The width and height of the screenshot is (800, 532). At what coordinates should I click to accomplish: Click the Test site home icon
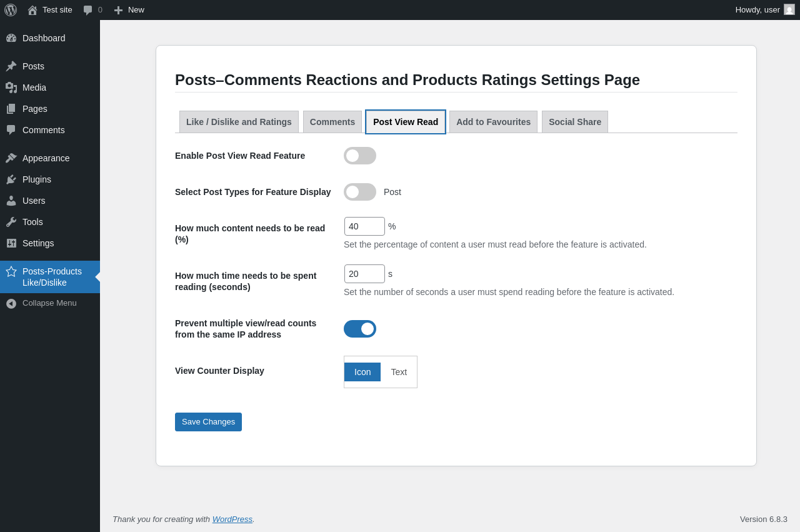32,10
